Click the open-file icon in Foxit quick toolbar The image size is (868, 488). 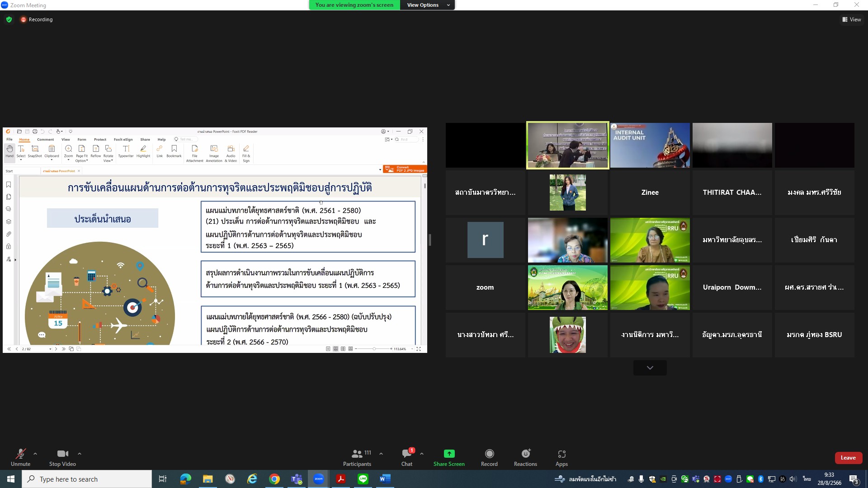[x=19, y=131]
